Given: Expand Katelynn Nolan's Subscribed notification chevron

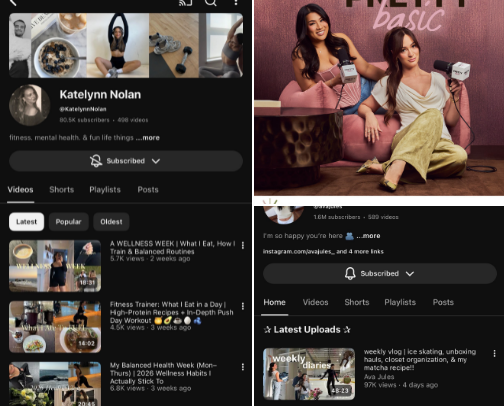Looking at the screenshot, I should 156,161.
